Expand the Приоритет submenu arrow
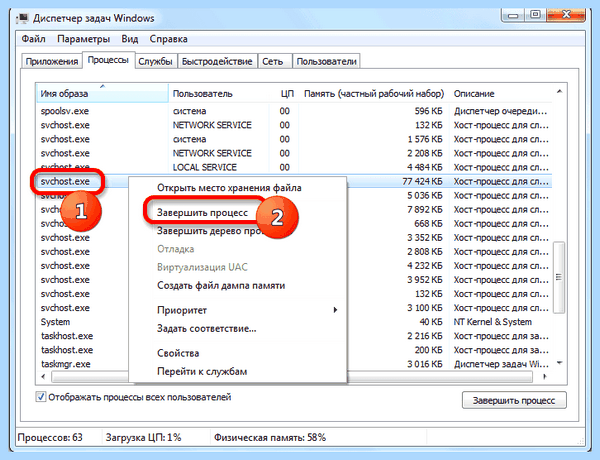The height and width of the screenshot is (460, 600). pyautogui.click(x=335, y=310)
